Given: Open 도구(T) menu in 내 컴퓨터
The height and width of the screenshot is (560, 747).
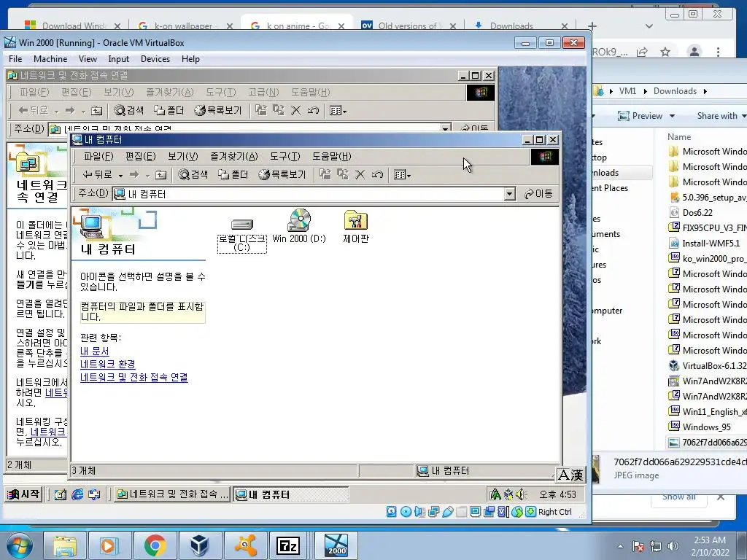Looking at the screenshot, I should click(285, 156).
